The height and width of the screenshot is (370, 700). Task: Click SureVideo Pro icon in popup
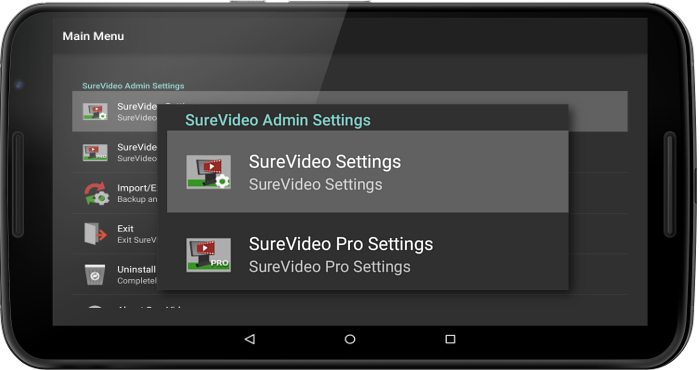coord(208,255)
